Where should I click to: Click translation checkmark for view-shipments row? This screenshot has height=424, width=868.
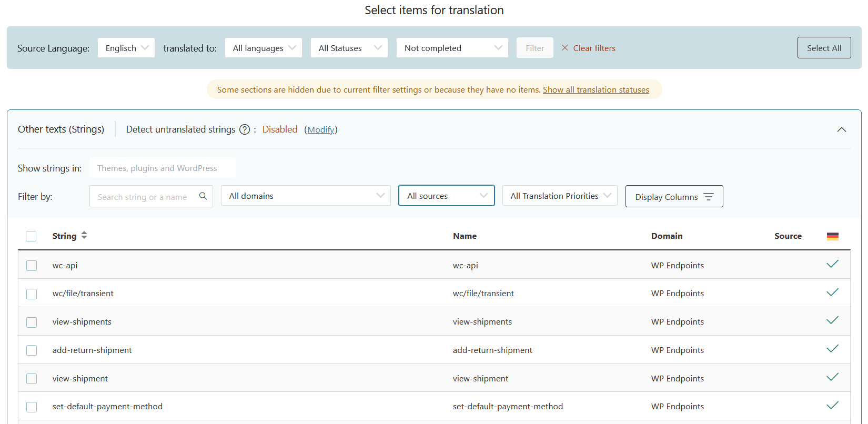(x=832, y=320)
